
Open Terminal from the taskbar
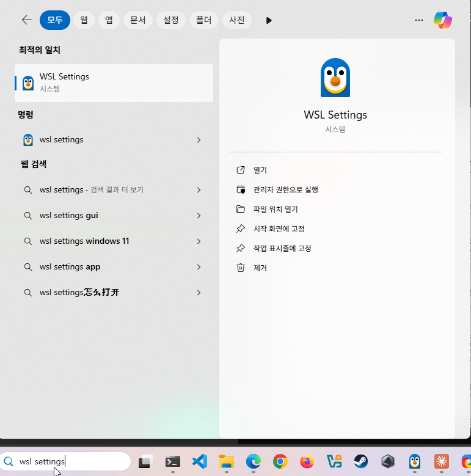click(x=173, y=462)
